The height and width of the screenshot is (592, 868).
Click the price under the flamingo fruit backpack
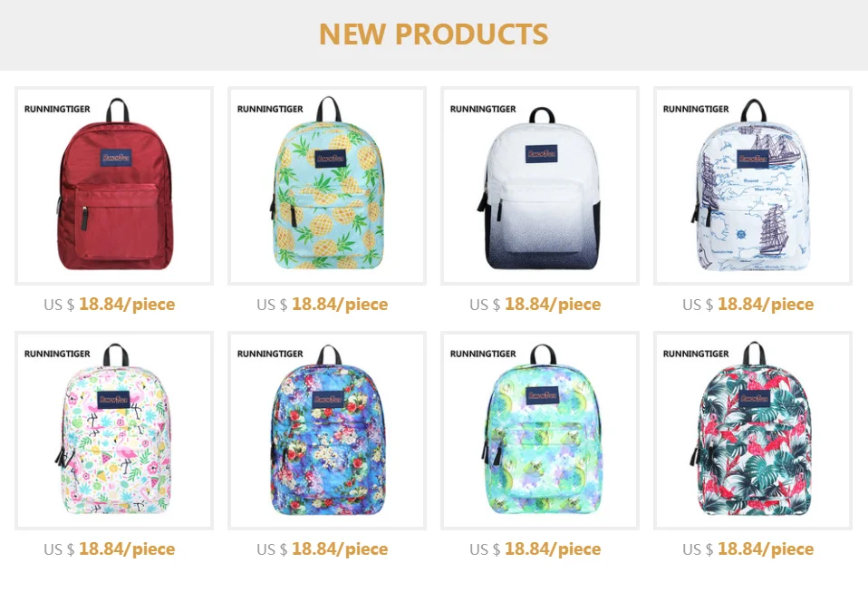110,548
